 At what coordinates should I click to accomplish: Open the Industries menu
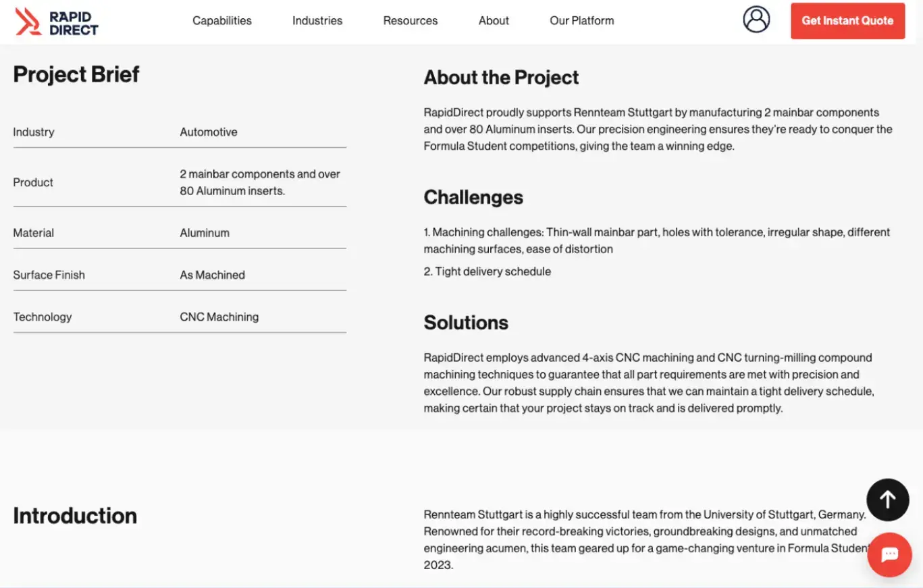317,20
